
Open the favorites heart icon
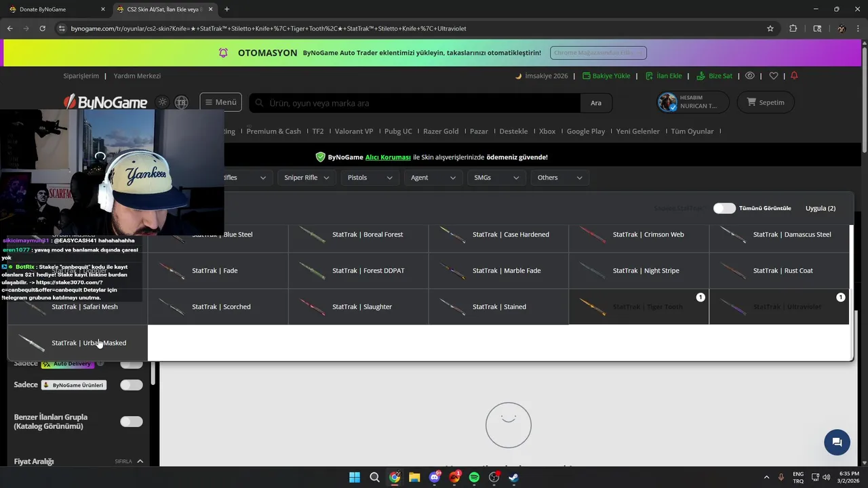coord(774,76)
